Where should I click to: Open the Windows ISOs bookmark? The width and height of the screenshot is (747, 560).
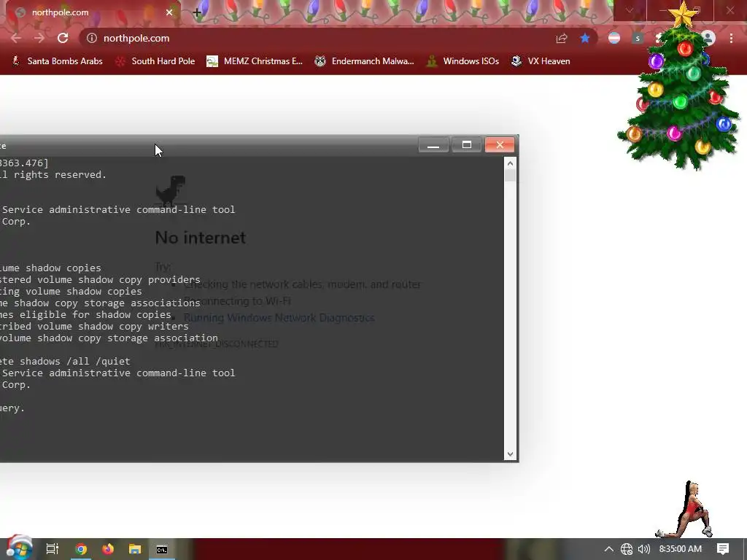462,61
